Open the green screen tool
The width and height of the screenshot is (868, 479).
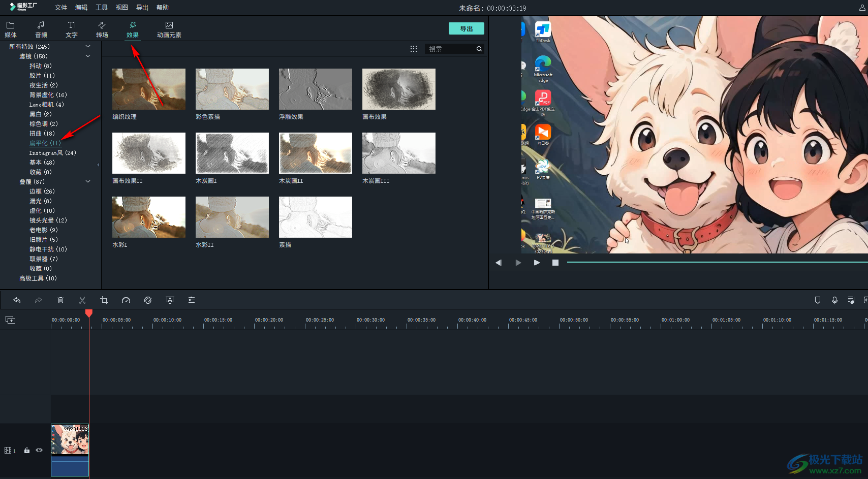pos(170,300)
